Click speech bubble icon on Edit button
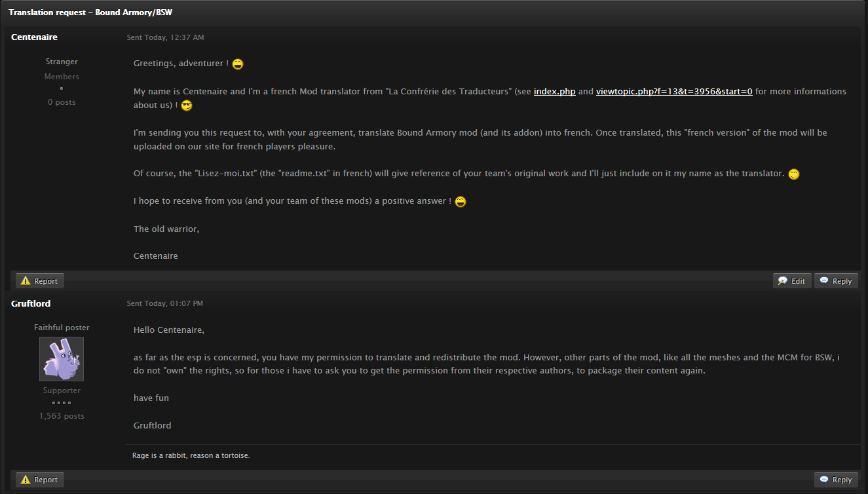This screenshot has width=868, height=494. 783,281
